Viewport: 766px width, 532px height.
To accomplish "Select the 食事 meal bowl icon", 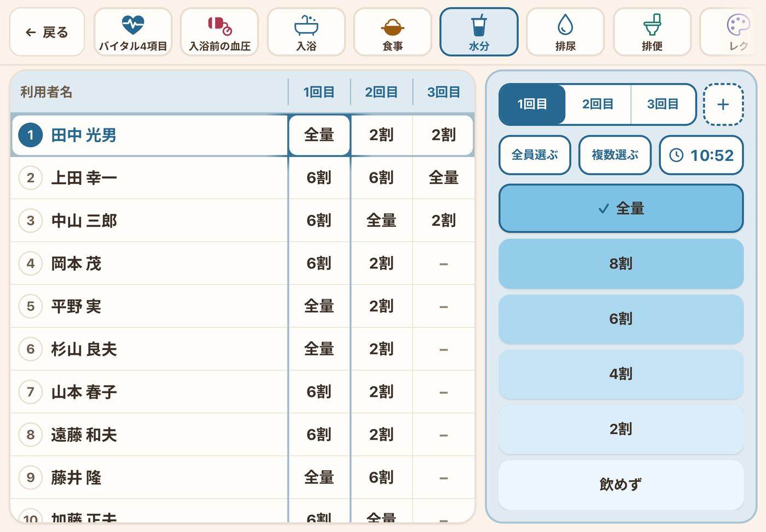I will point(392,32).
